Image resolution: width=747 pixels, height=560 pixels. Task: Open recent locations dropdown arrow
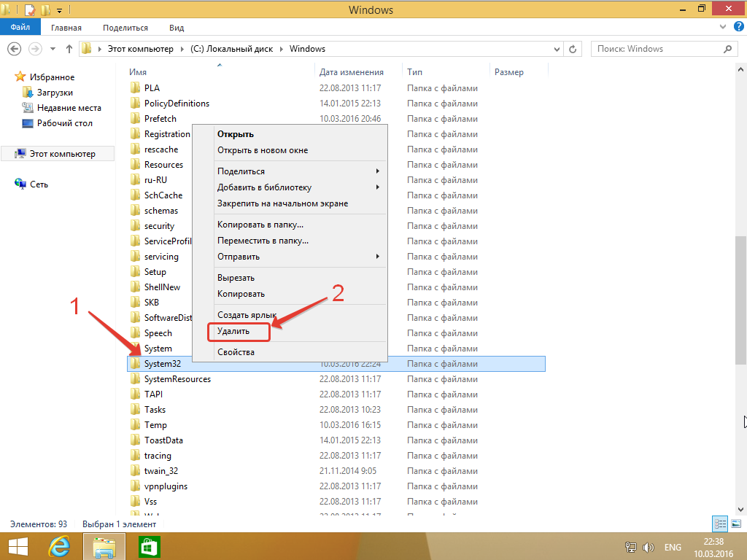[53, 49]
